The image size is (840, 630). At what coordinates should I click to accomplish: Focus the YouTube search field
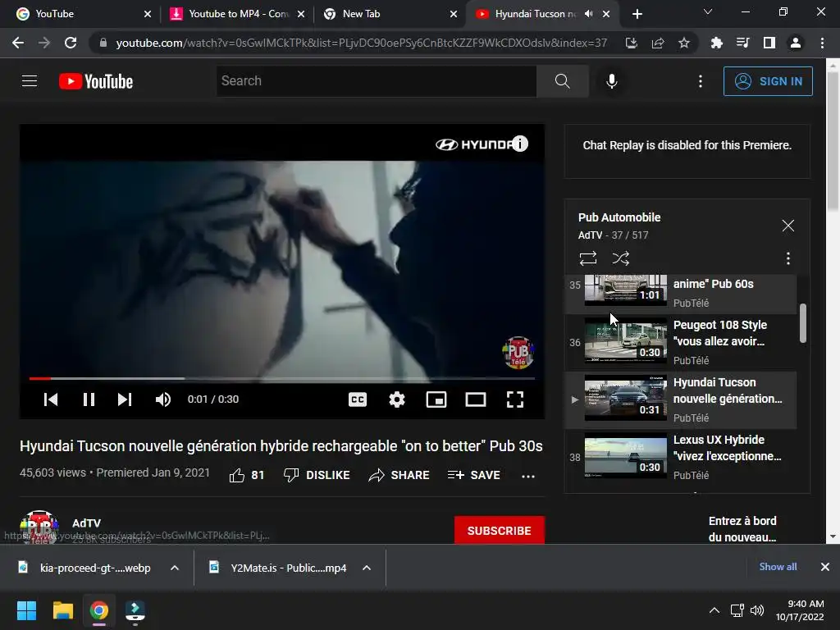pos(377,81)
